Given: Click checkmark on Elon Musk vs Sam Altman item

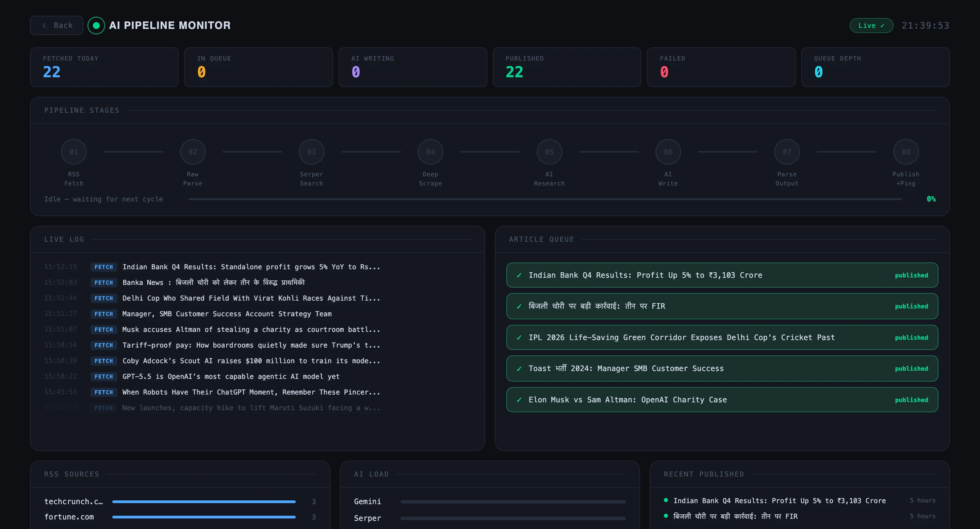Looking at the screenshot, I should 519,400.
